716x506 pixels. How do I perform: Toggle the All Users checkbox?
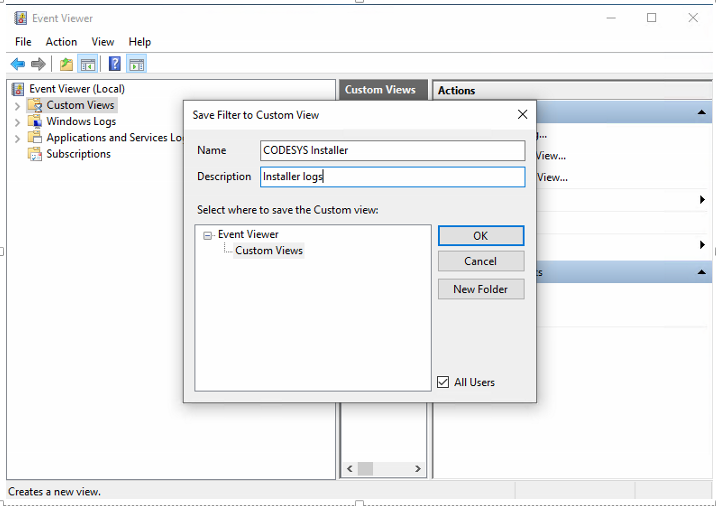444,382
